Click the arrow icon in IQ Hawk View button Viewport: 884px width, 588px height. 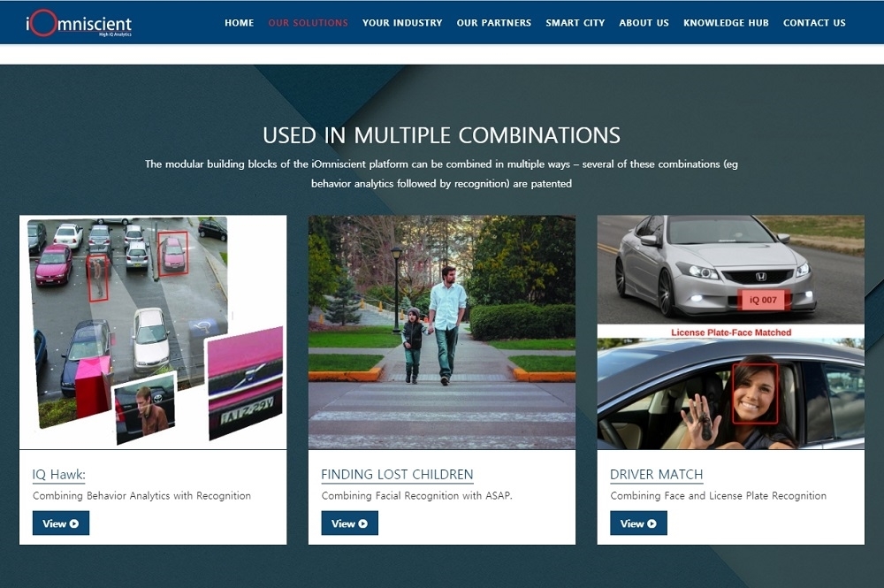pyautogui.click(x=74, y=523)
